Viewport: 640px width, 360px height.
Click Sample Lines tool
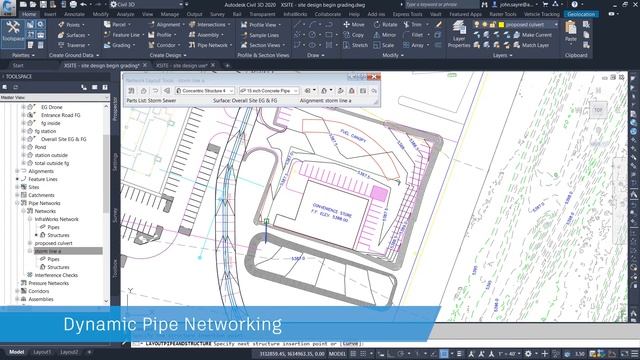[260, 35]
